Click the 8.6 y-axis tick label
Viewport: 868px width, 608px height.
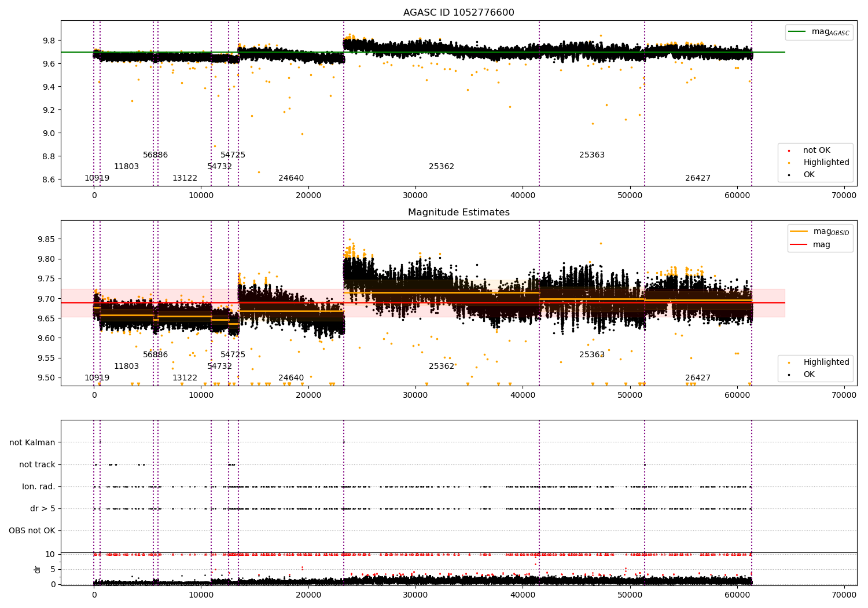pyautogui.click(x=48, y=180)
